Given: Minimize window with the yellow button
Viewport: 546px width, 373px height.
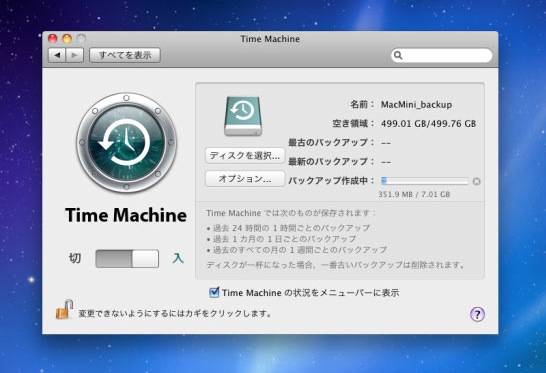Looking at the screenshot, I should [x=67, y=39].
